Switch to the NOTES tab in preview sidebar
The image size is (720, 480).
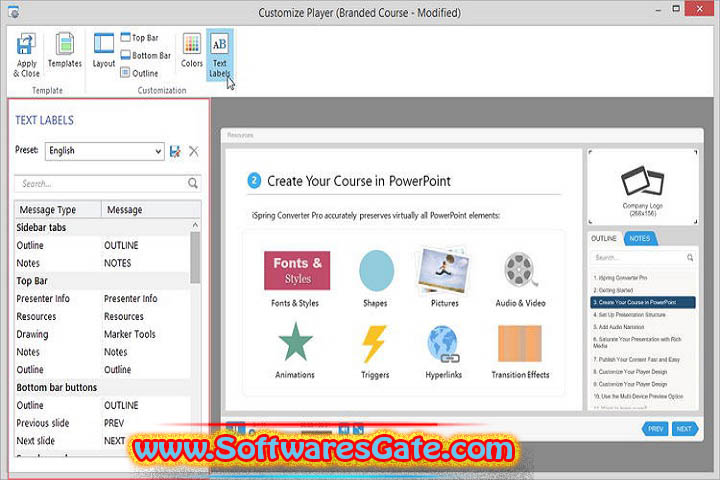coord(640,238)
